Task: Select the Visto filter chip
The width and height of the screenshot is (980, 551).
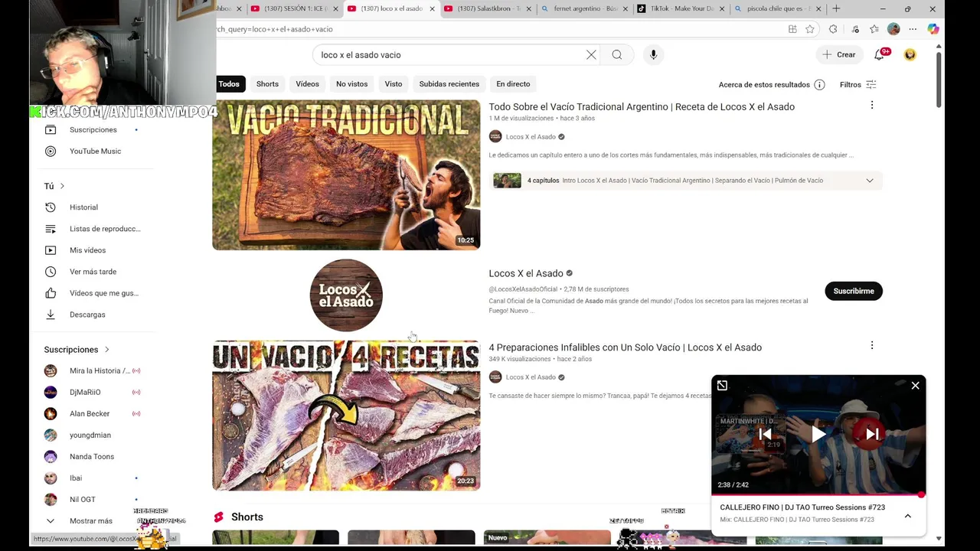Action: pos(393,84)
